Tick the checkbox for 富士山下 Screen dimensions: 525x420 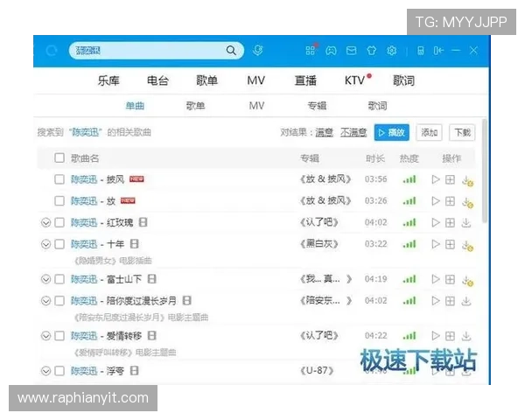pyautogui.click(x=59, y=279)
